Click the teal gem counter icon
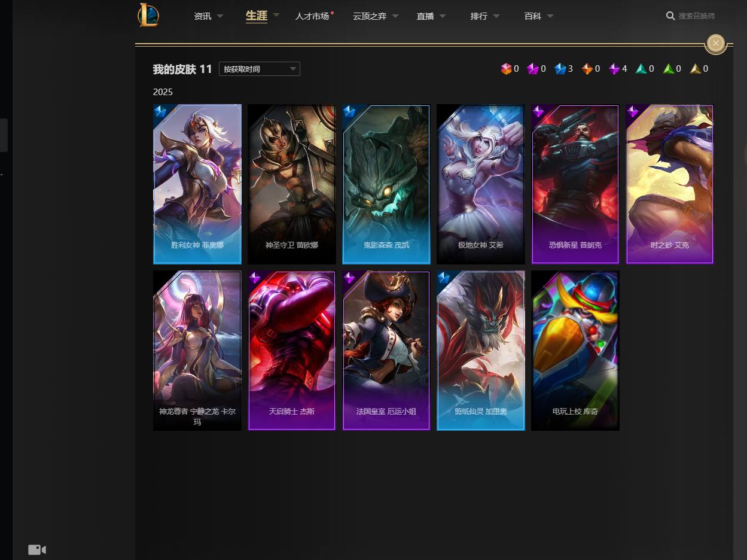 (x=641, y=69)
